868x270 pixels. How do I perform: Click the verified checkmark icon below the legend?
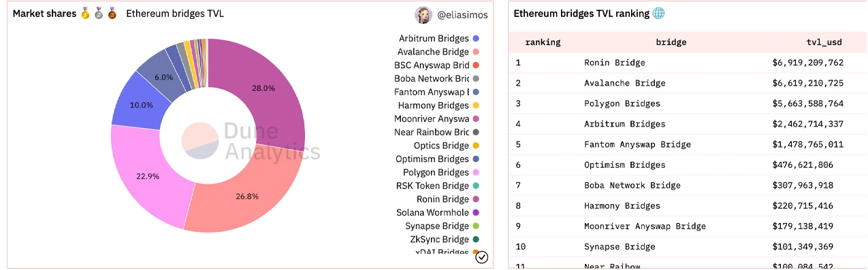click(481, 256)
